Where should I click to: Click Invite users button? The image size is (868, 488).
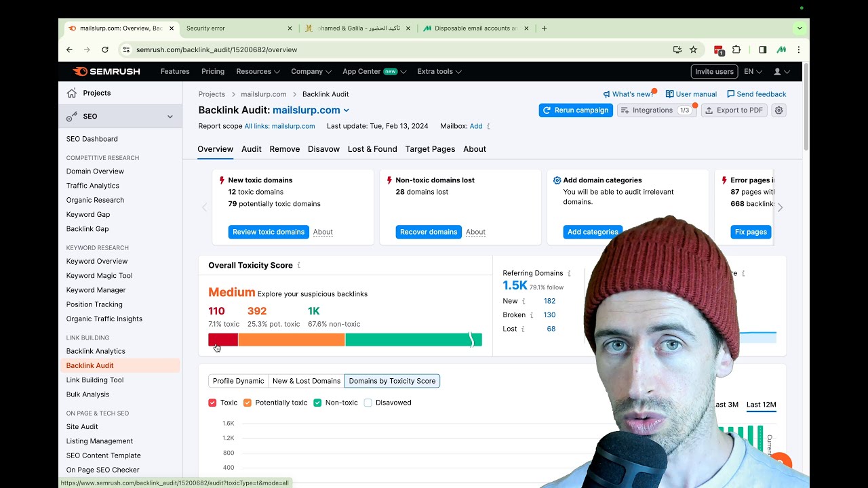pyautogui.click(x=714, y=71)
